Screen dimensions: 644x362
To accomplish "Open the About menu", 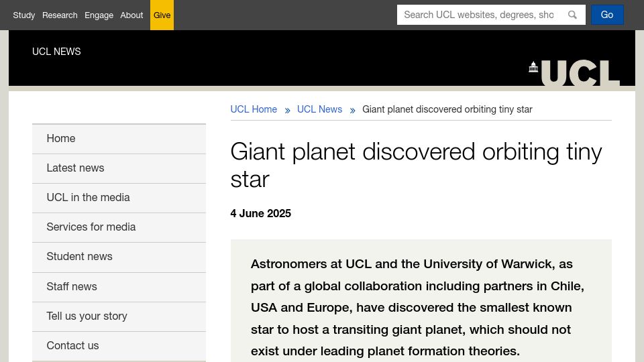I will click(x=131, y=15).
